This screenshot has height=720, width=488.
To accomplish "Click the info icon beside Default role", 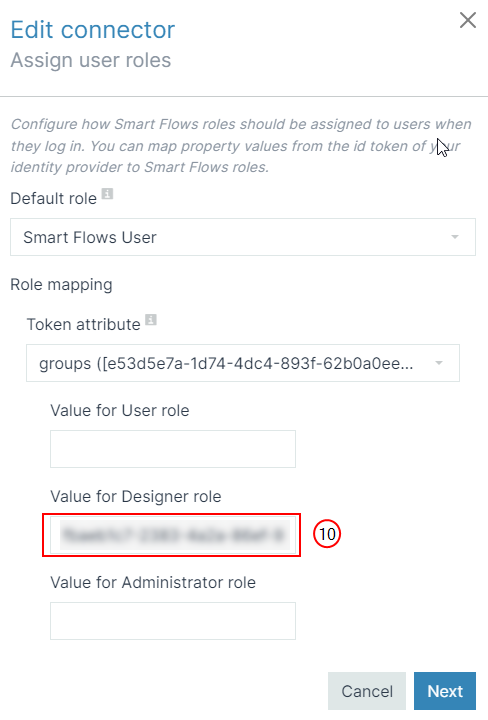I will point(107,194).
